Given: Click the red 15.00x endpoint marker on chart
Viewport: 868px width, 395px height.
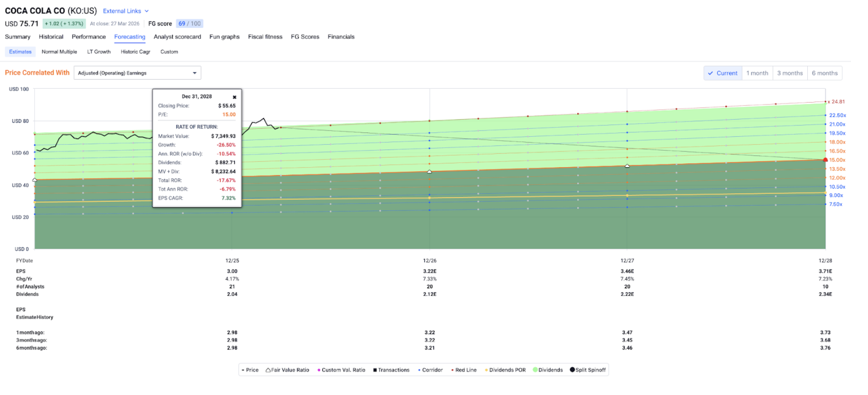Looking at the screenshot, I should [x=825, y=160].
